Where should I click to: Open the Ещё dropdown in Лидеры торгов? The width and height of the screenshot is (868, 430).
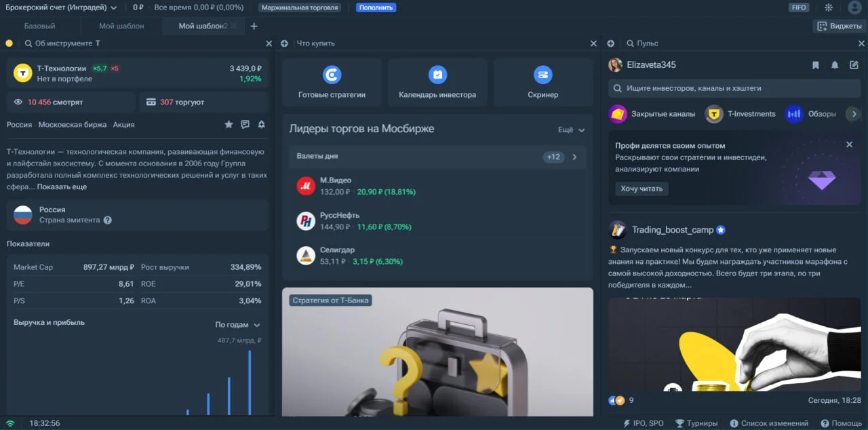pyautogui.click(x=571, y=130)
